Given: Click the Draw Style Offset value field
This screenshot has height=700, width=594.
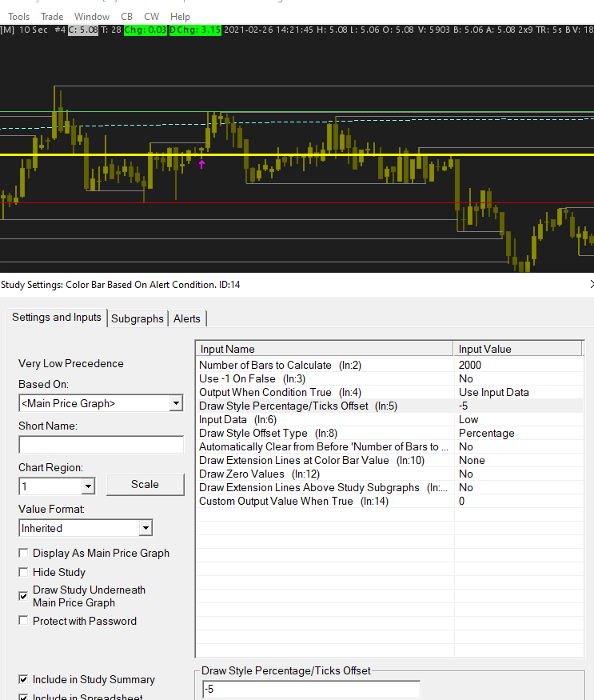Looking at the screenshot, I should click(311, 690).
